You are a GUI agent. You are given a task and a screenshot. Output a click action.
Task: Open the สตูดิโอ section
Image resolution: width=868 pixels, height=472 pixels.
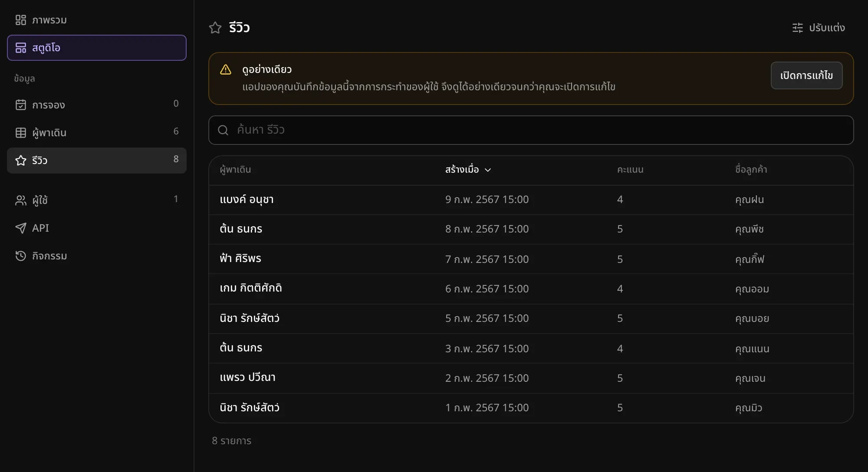[x=97, y=48]
